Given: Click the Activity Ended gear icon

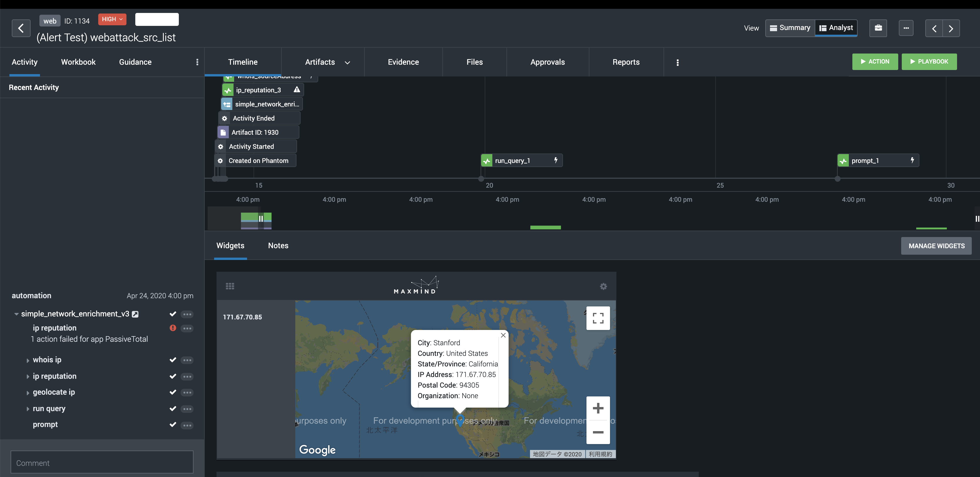Looking at the screenshot, I should (224, 118).
